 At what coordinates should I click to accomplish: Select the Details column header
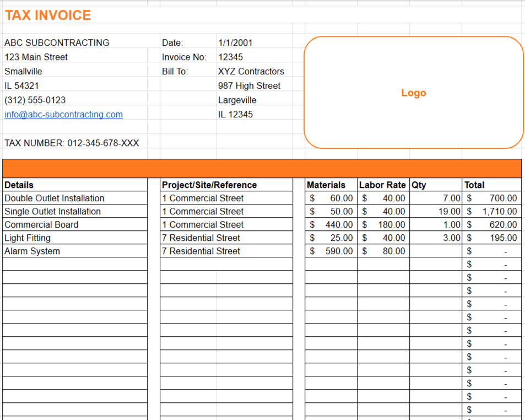tap(75, 185)
